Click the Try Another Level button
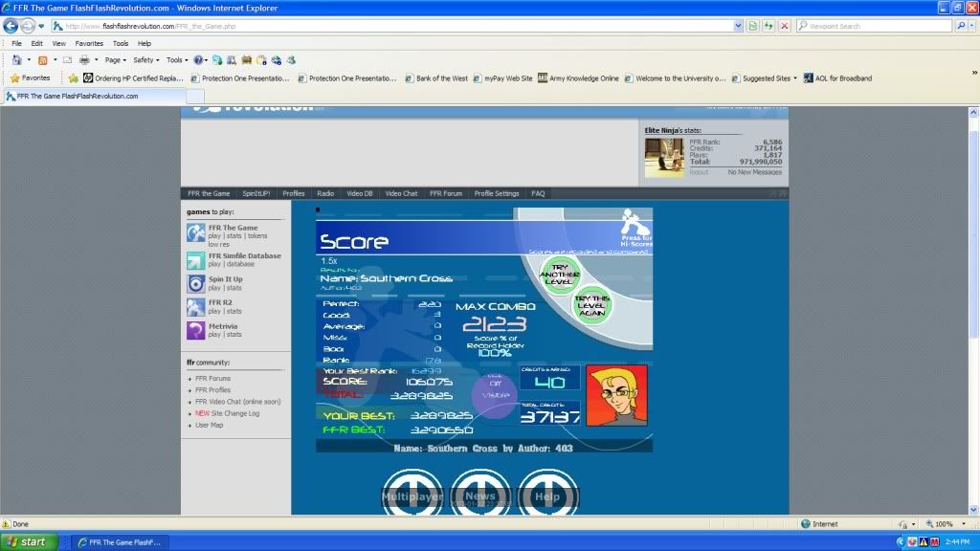 click(560, 275)
